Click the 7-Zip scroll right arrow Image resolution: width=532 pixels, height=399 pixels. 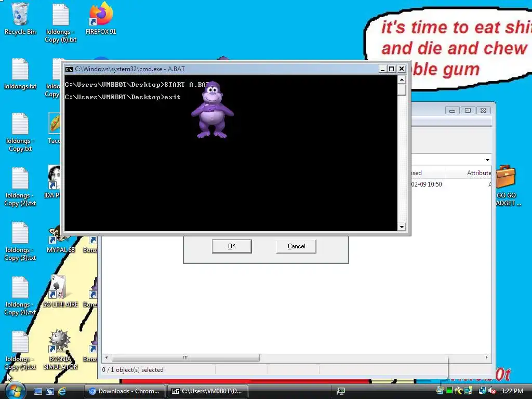[x=486, y=357]
